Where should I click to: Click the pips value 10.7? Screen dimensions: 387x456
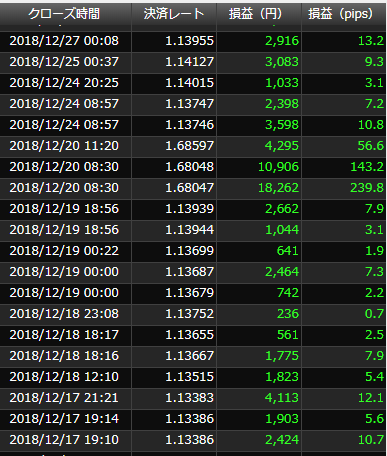point(371,440)
